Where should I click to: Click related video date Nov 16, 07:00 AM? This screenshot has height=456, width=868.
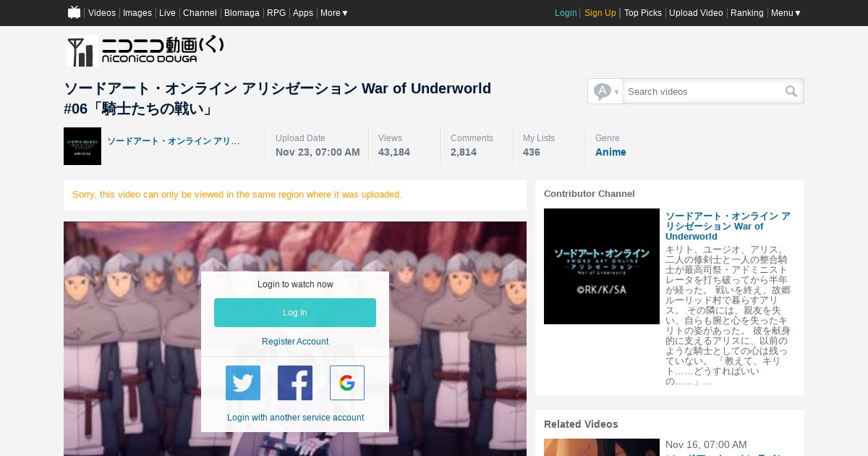point(706,444)
